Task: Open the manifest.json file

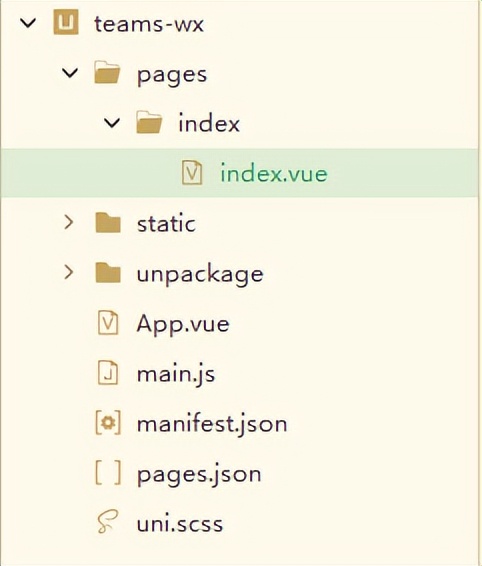Action: point(212,423)
